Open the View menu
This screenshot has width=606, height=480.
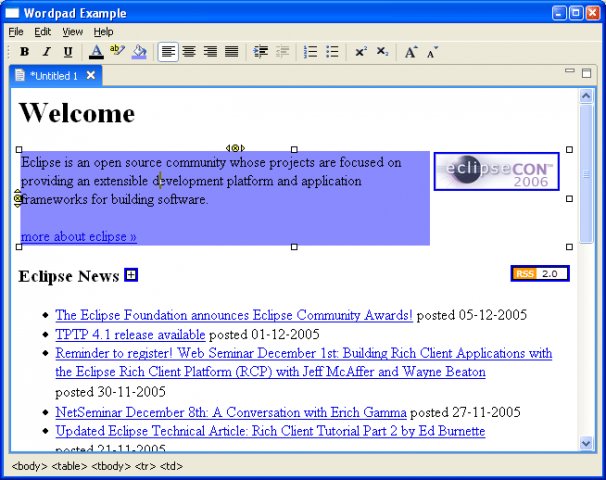(73, 32)
